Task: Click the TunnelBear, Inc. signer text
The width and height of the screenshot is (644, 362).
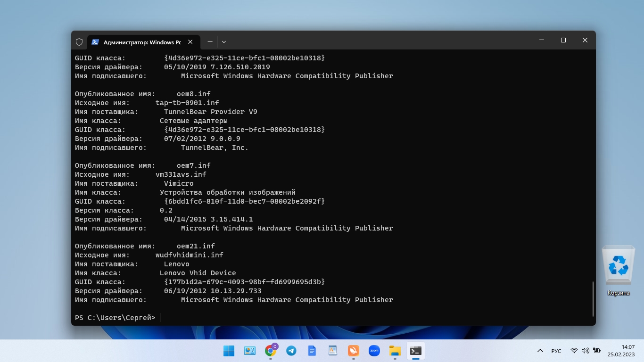Action: [x=215, y=148]
